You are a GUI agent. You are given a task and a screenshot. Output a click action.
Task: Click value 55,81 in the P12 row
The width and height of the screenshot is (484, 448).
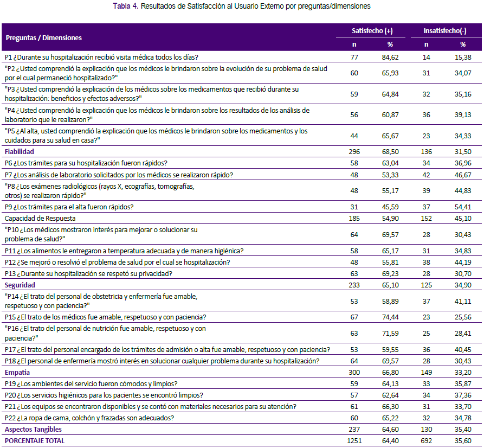coord(390,263)
